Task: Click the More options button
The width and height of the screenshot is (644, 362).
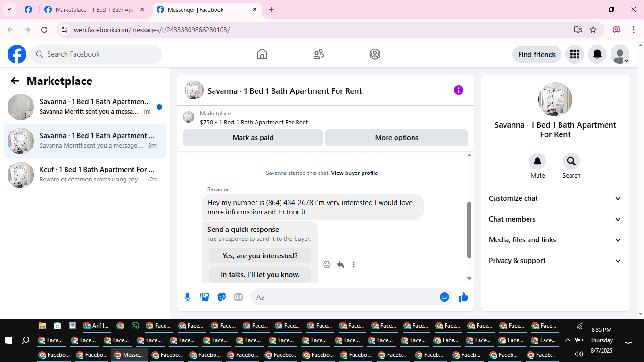Action: [396, 138]
